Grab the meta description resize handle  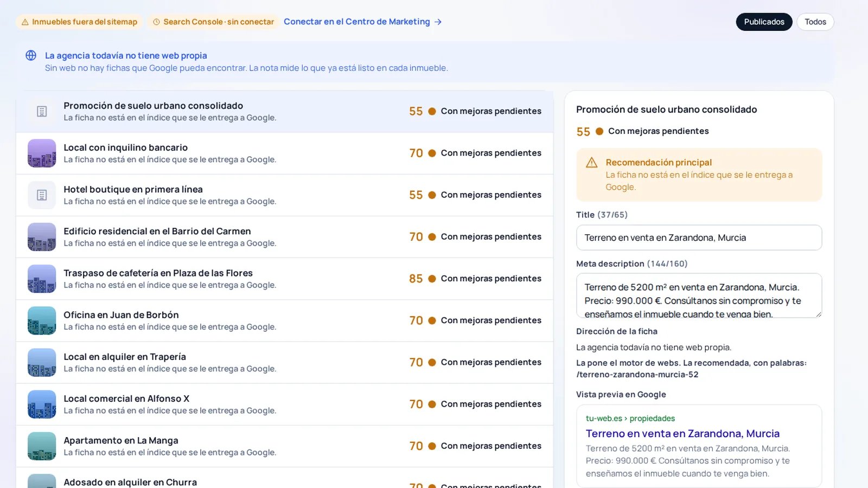click(818, 314)
